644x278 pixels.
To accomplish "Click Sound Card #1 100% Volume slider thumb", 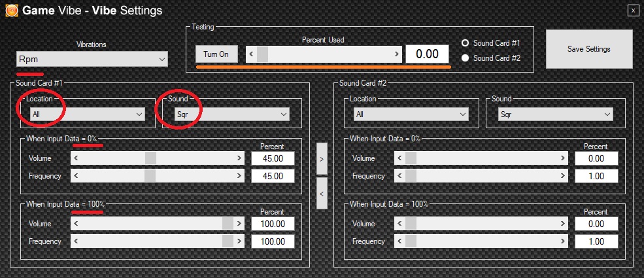I will click(228, 224).
